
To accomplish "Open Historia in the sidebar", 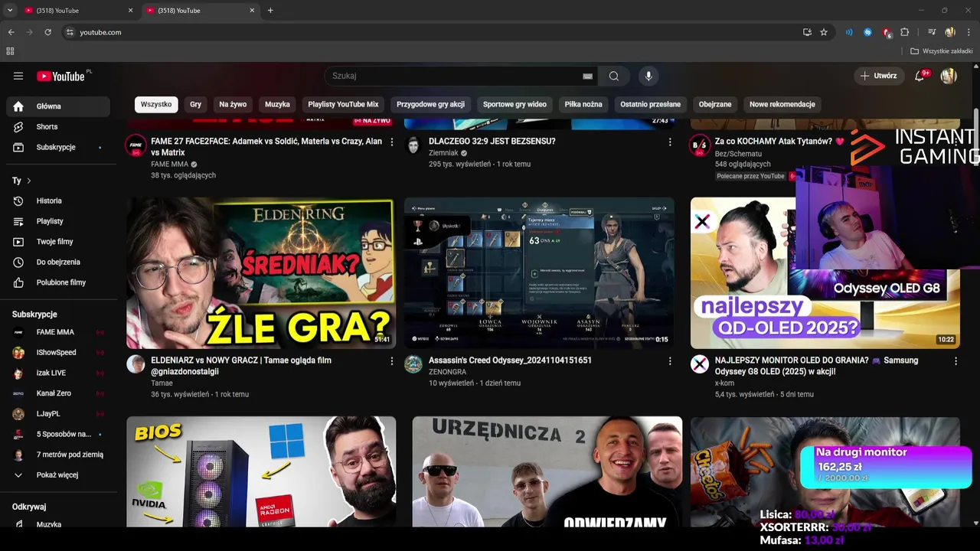I will 58,201.
